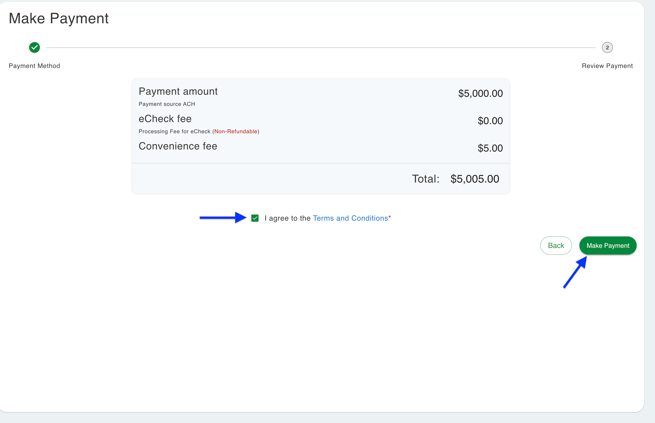Click the green checkmark step icon
Viewport: 655px width, 423px height.
34,47
